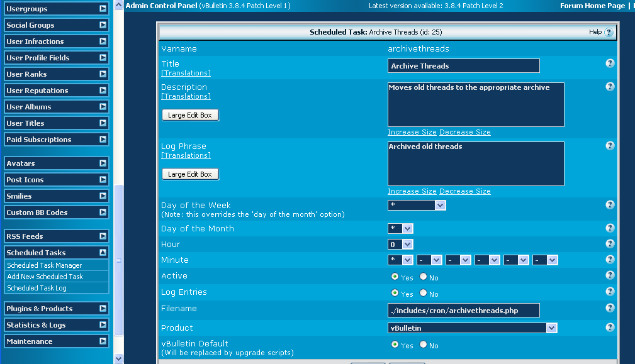Click the help icon beside Title field
Viewport: 635px width, 364px height.
pos(610,63)
